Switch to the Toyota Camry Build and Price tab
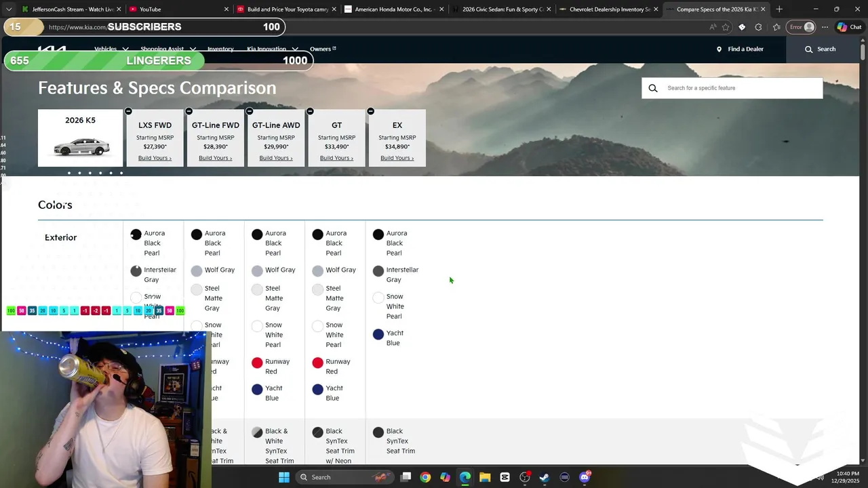The image size is (868, 488). (x=285, y=9)
